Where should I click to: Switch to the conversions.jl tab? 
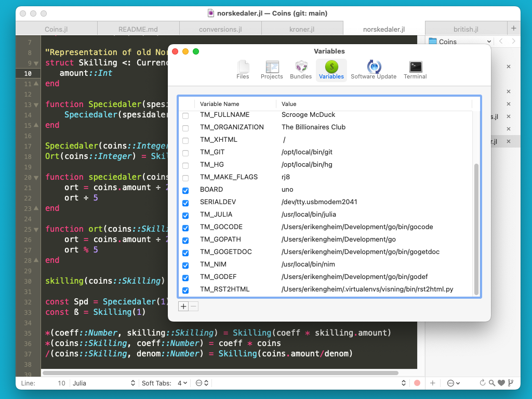click(220, 29)
